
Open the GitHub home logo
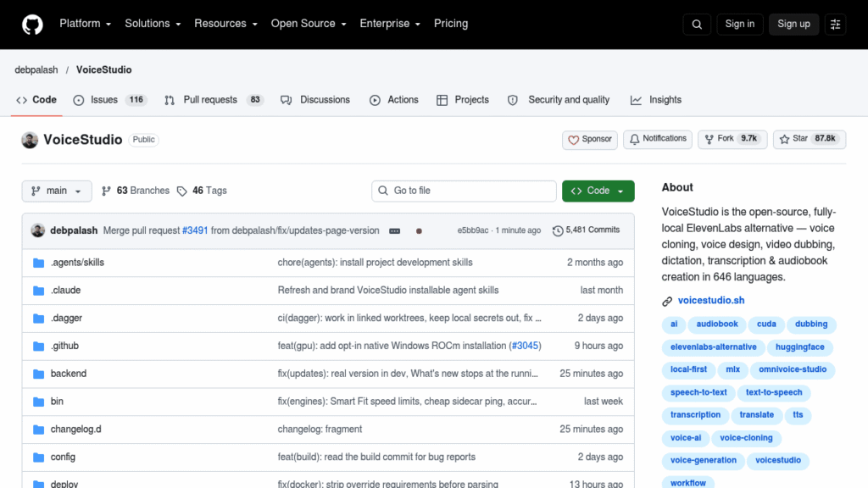32,25
